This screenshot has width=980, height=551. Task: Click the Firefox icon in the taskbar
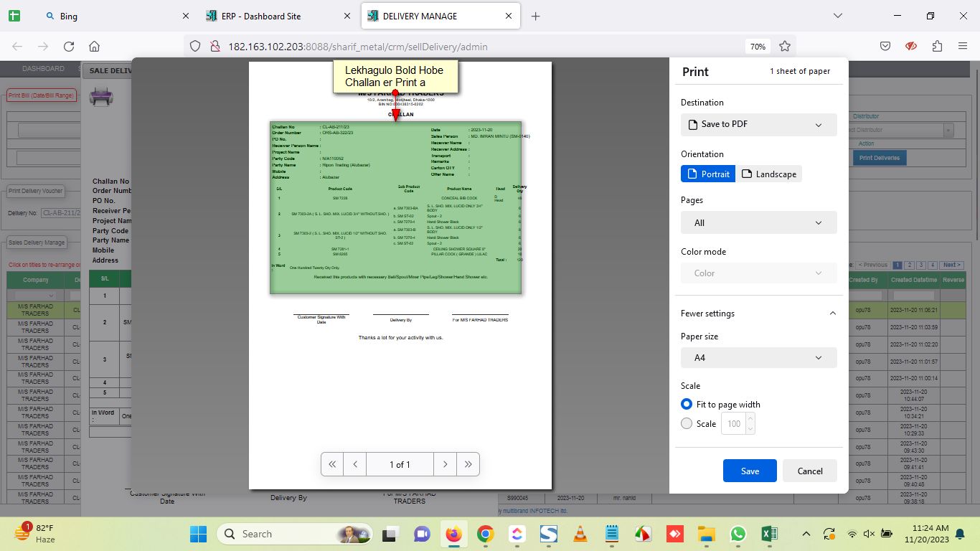454,534
